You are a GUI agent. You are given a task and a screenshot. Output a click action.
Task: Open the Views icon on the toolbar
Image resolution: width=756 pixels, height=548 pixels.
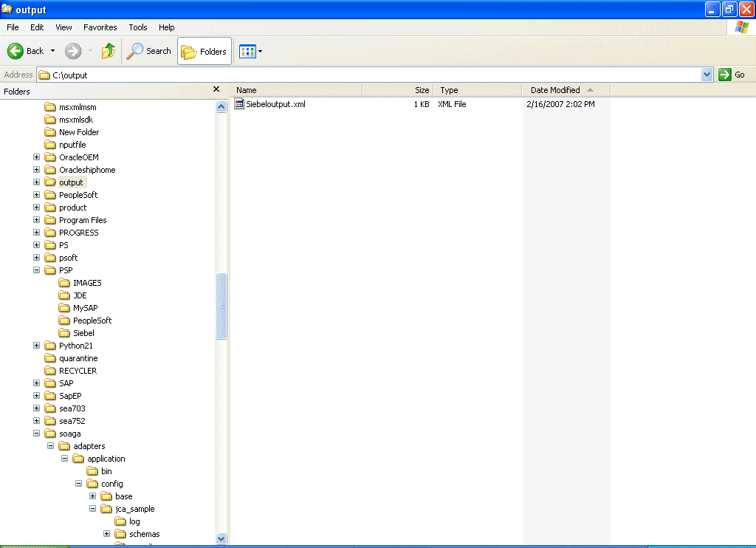click(x=246, y=52)
